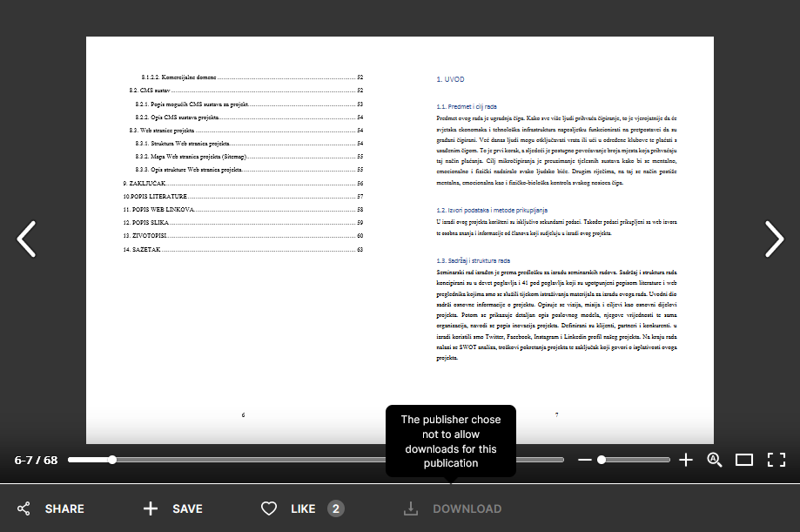Click the 'publisher chose not to allow downloads' tooltip
Screen dimensions: 800x532
[x=451, y=441]
